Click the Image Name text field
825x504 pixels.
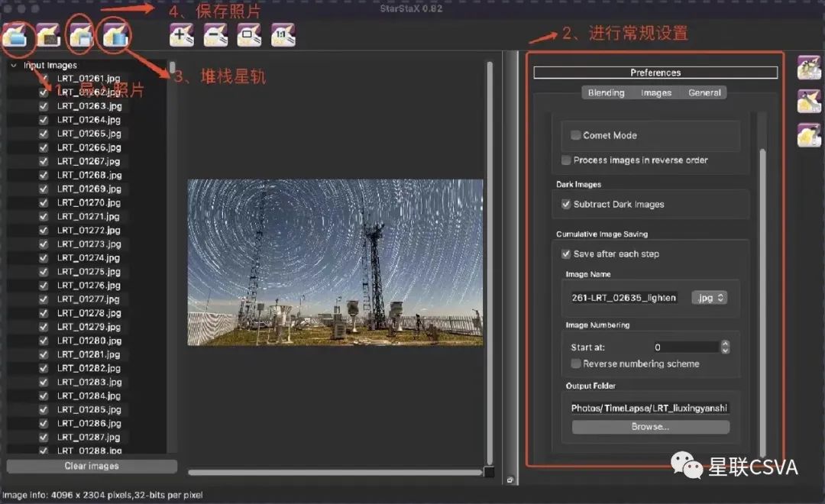click(x=625, y=298)
